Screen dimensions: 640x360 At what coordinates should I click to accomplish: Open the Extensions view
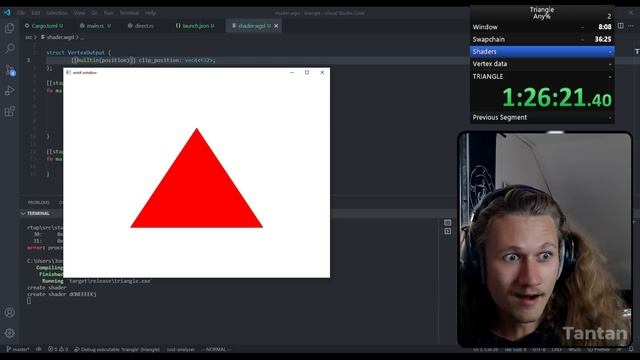[9, 111]
